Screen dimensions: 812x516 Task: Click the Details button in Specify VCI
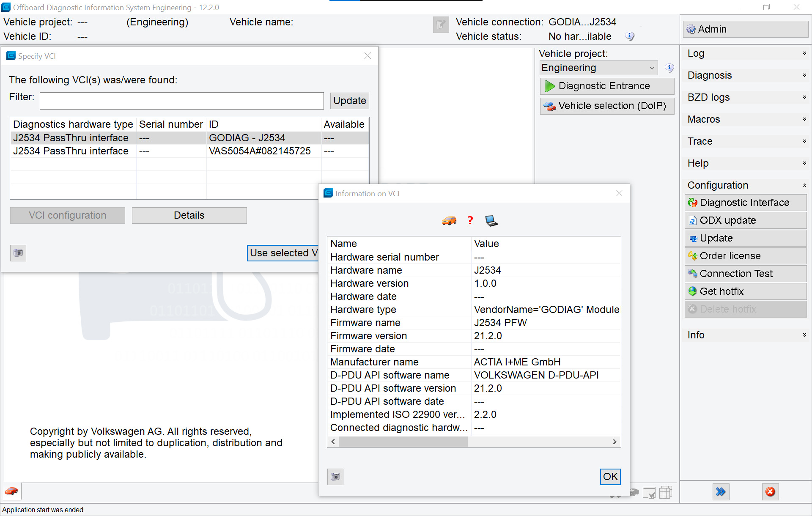(189, 215)
